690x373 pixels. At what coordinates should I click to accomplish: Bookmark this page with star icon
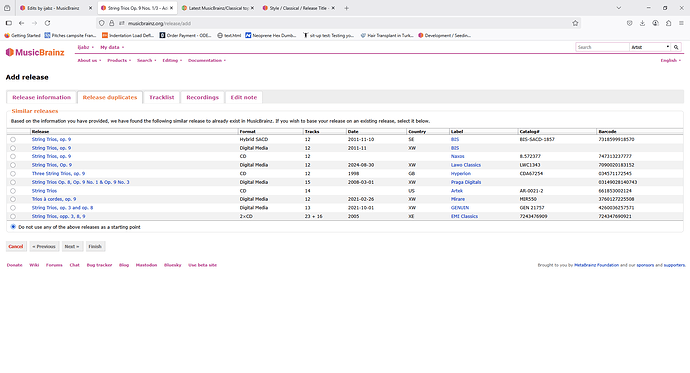[x=575, y=23]
